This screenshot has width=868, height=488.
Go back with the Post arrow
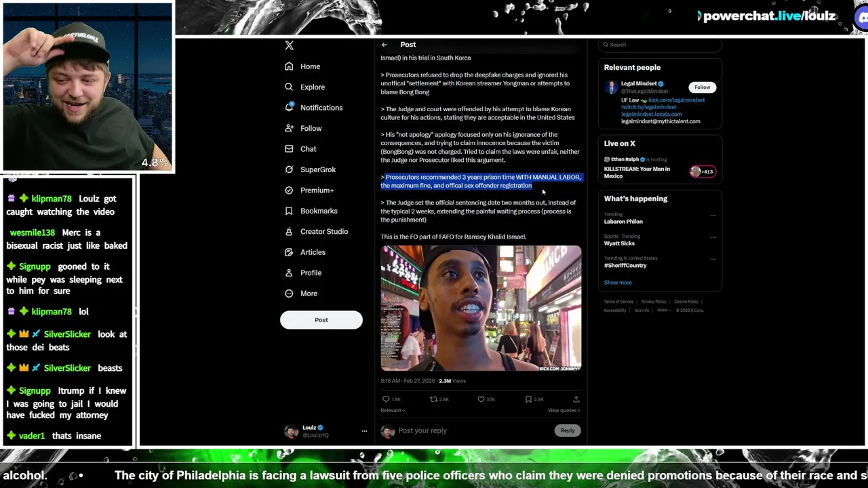[384, 45]
